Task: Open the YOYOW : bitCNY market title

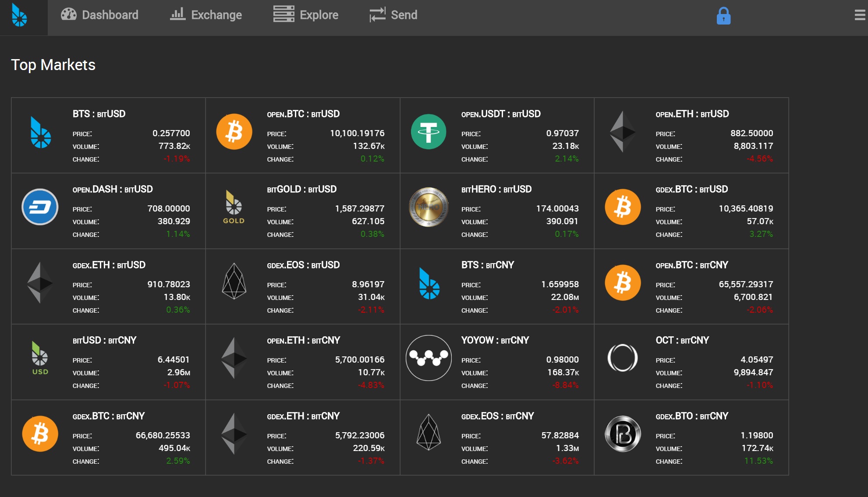Action: click(x=495, y=340)
